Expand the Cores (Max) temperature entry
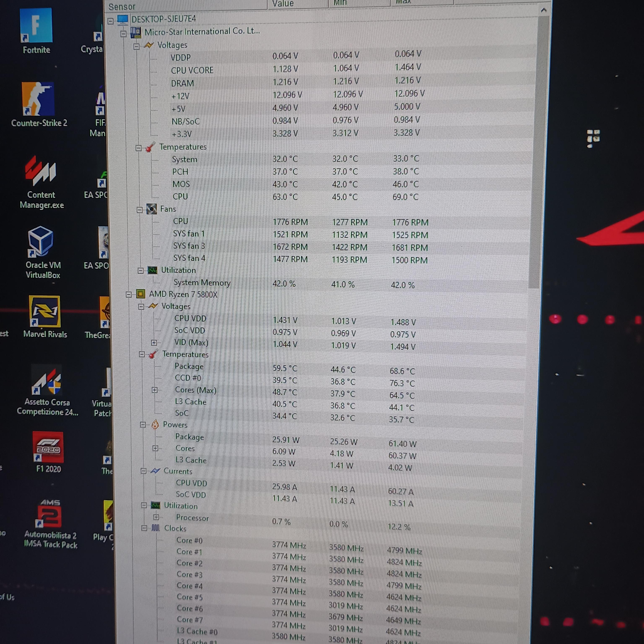This screenshot has height=644, width=644. point(155,390)
